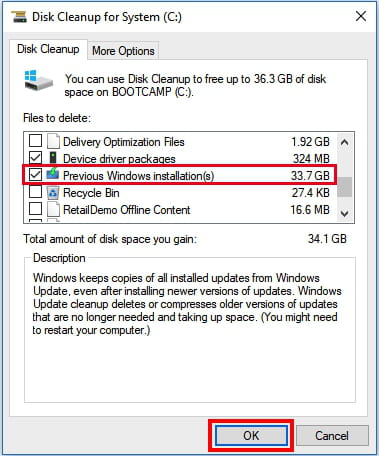Click the Description group label
The width and height of the screenshot is (379, 456).
pos(59,258)
